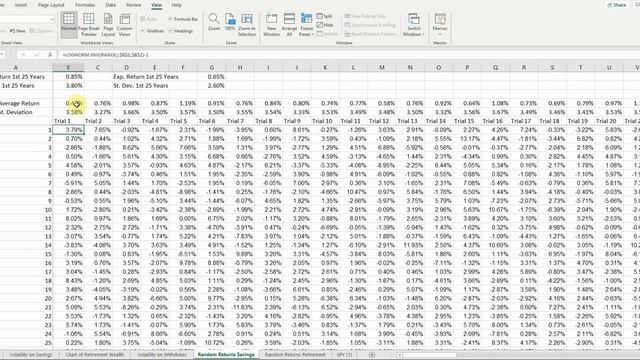
Task: Open the Review ribbon tab
Action: coord(133,5)
